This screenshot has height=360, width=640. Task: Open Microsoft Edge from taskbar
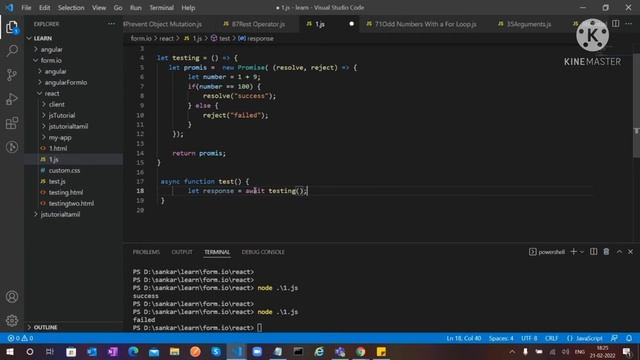click(x=133, y=352)
